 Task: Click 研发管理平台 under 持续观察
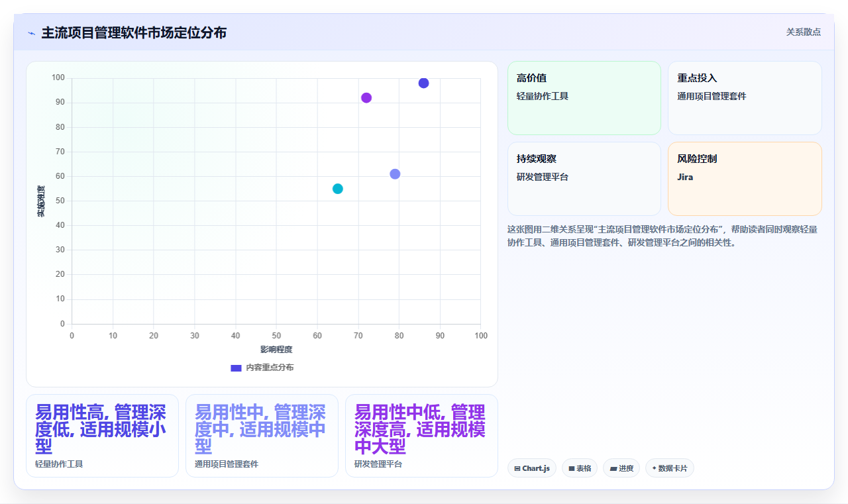543,177
